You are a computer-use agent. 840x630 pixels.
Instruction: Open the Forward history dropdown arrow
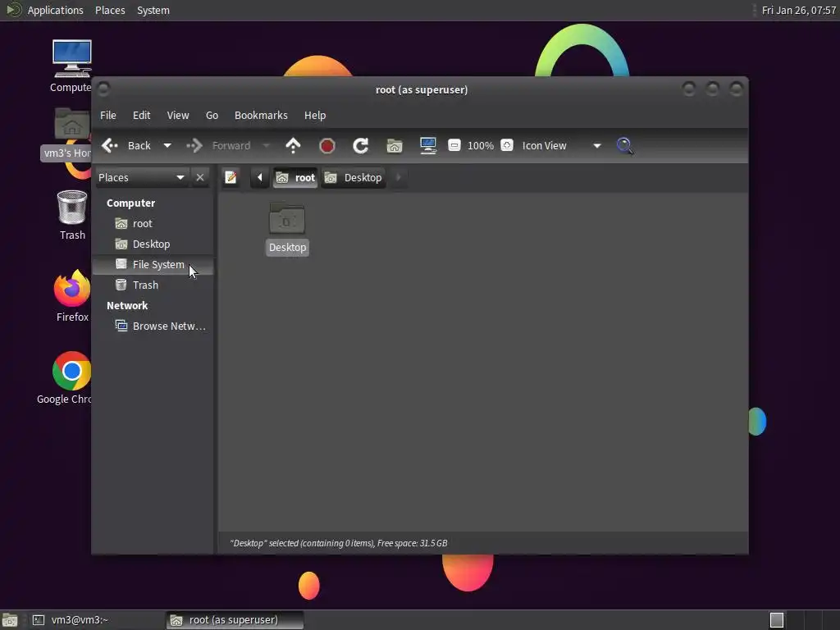266,146
